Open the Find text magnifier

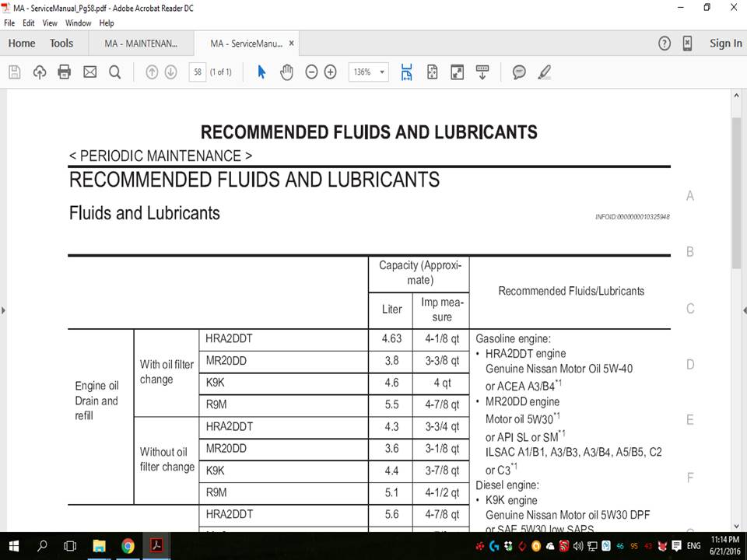(114, 72)
